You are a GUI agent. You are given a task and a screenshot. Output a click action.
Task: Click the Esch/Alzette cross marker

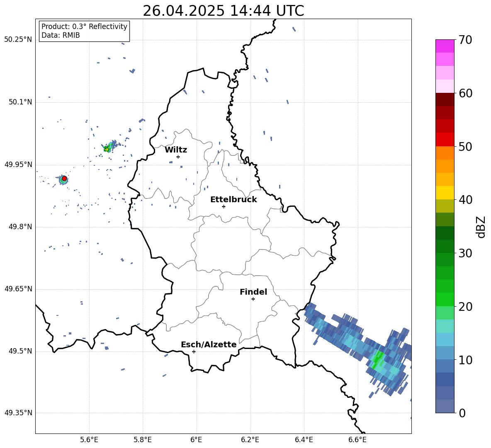coord(194,351)
